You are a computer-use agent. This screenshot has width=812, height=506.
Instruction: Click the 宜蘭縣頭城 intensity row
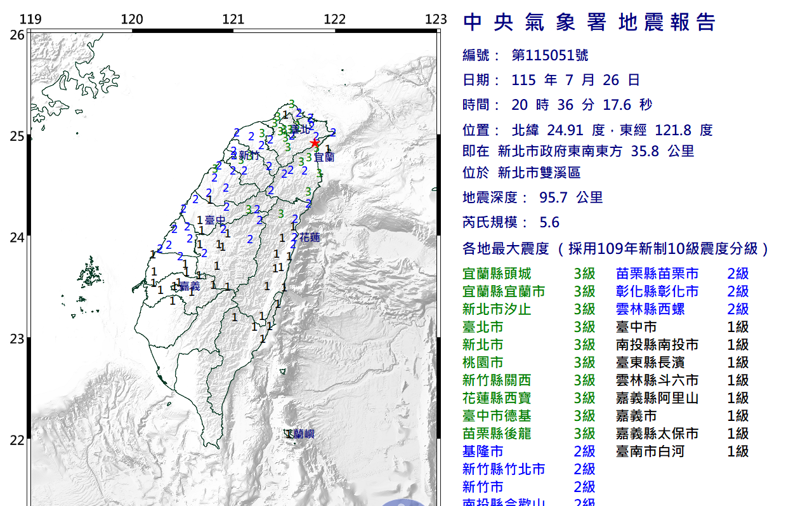point(529,274)
